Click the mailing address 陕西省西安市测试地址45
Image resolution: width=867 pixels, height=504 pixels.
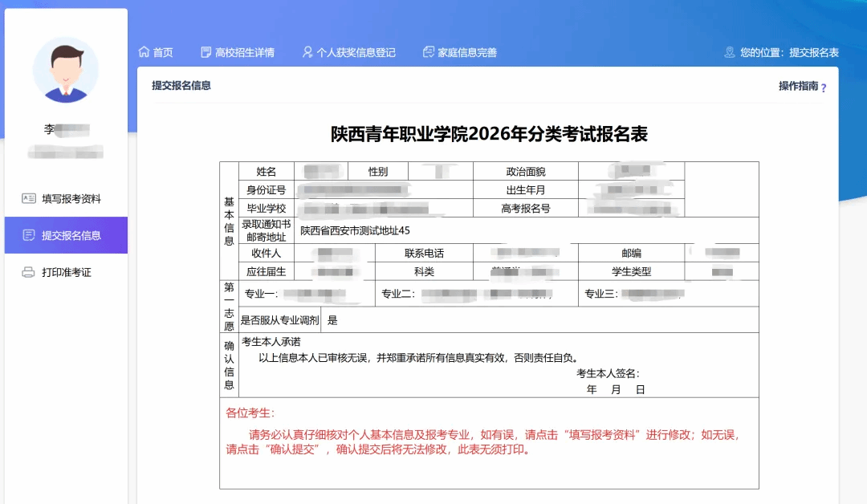pyautogui.click(x=355, y=230)
